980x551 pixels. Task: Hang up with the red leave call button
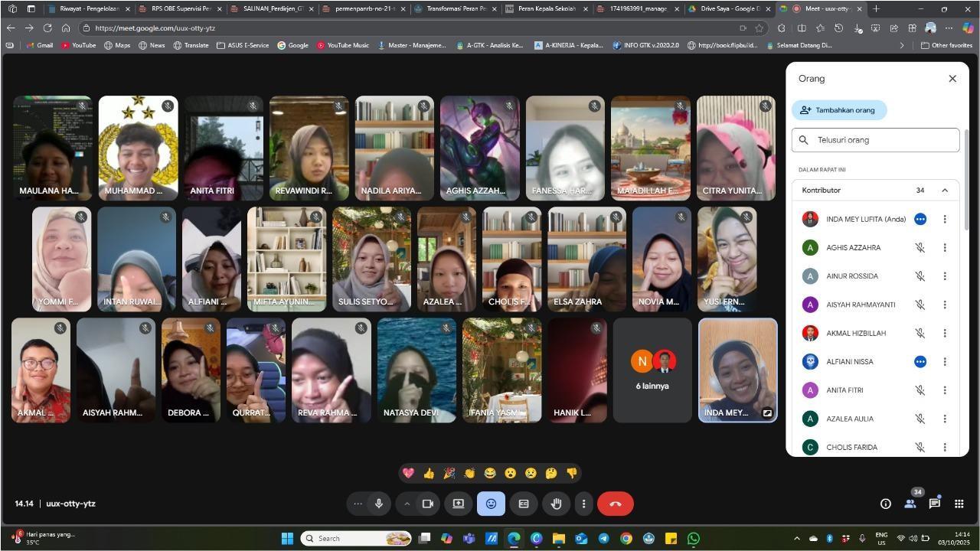point(616,504)
